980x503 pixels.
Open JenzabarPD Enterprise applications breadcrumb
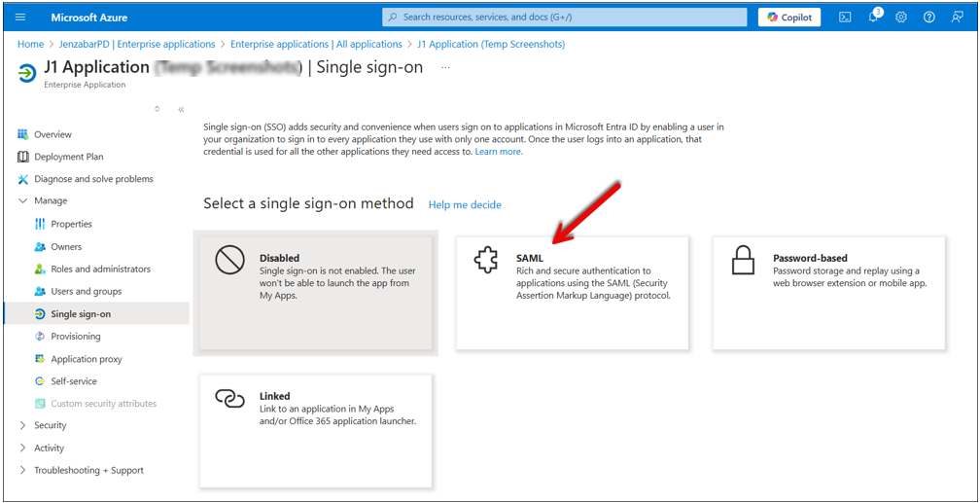(136, 45)
